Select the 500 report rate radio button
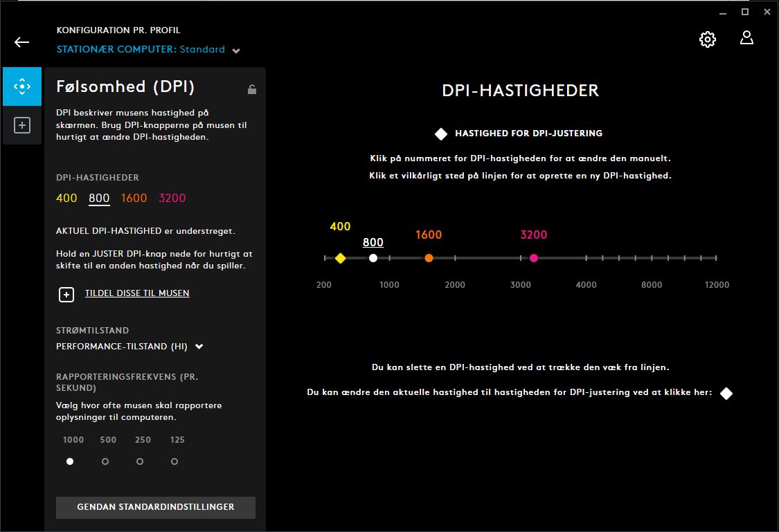The height and width of the screenshot is (532, 779). click(105, 461)
